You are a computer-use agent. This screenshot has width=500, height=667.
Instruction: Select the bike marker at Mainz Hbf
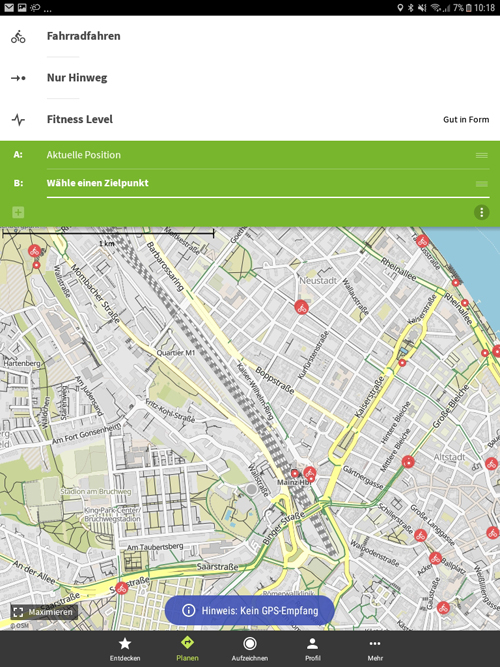(x=309, y=473)
